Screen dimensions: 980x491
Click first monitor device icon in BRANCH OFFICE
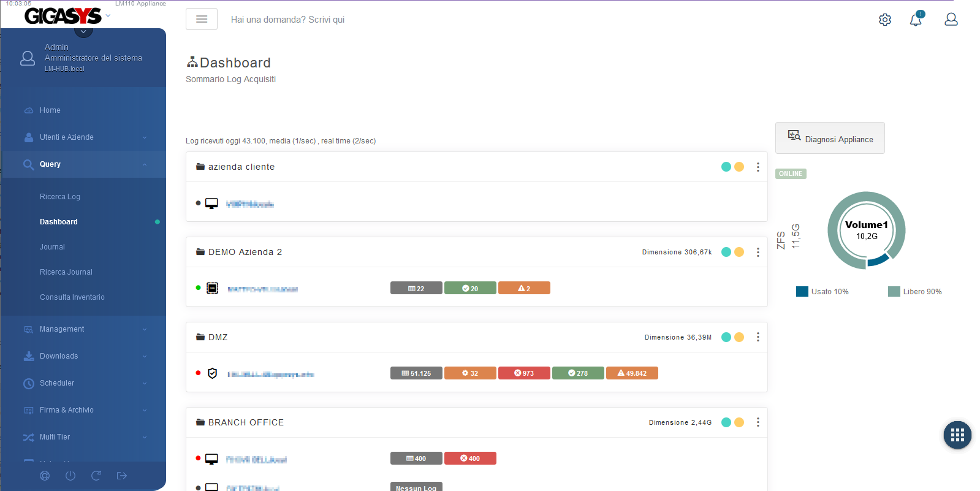tap(211, 459)
